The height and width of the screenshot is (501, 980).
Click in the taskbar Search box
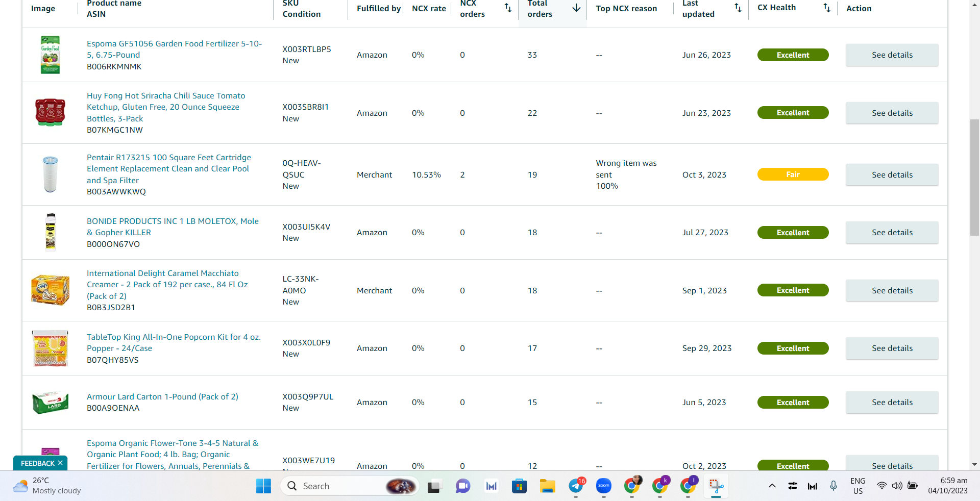pyautogui.click(x=350, y=486)
